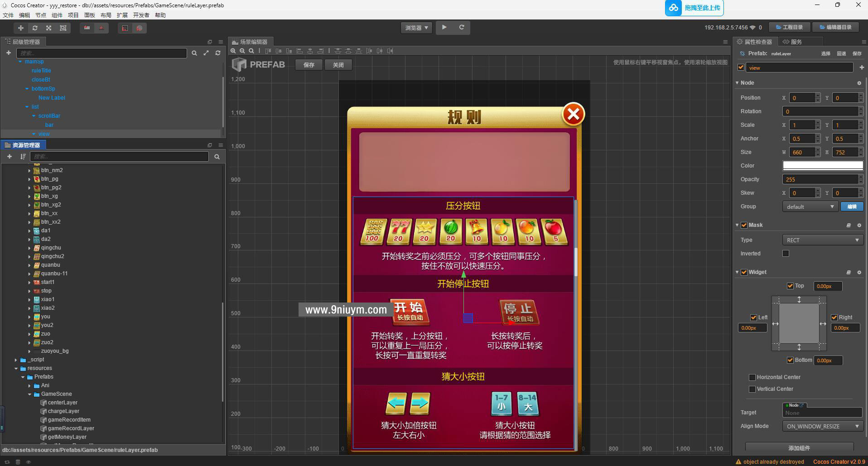
Task: Open the node Color swatch
Action: click(822, 166)
